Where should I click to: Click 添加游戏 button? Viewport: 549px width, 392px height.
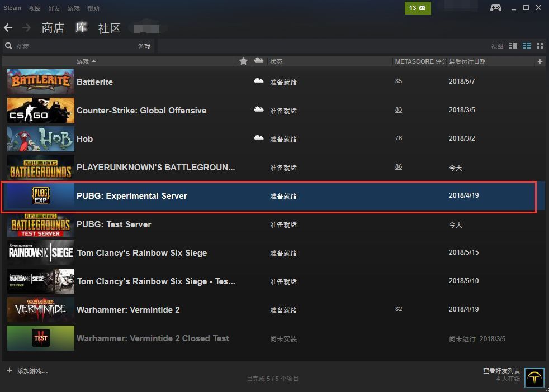tap(32, 371)
